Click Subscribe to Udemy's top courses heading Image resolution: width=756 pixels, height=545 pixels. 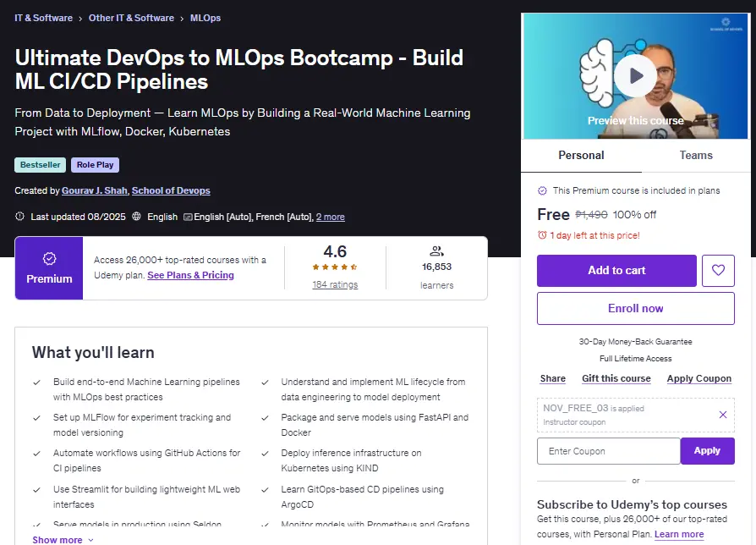click(x=632, y=504)
